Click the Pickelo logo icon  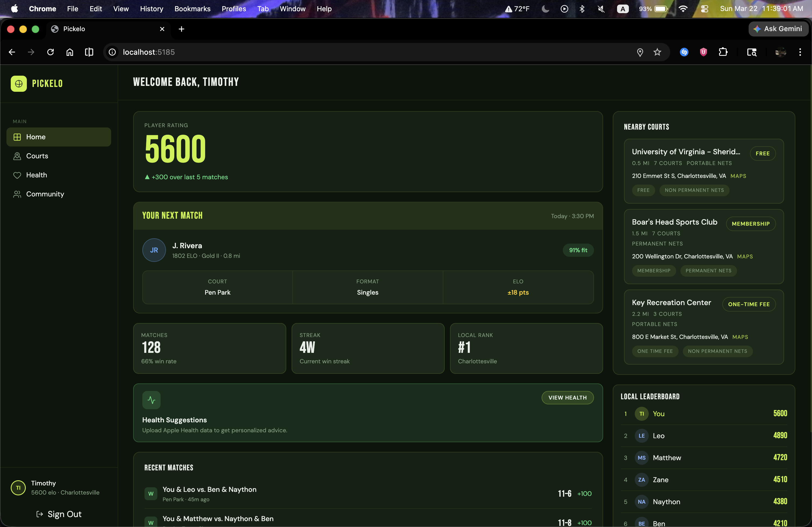coord(19,83)
